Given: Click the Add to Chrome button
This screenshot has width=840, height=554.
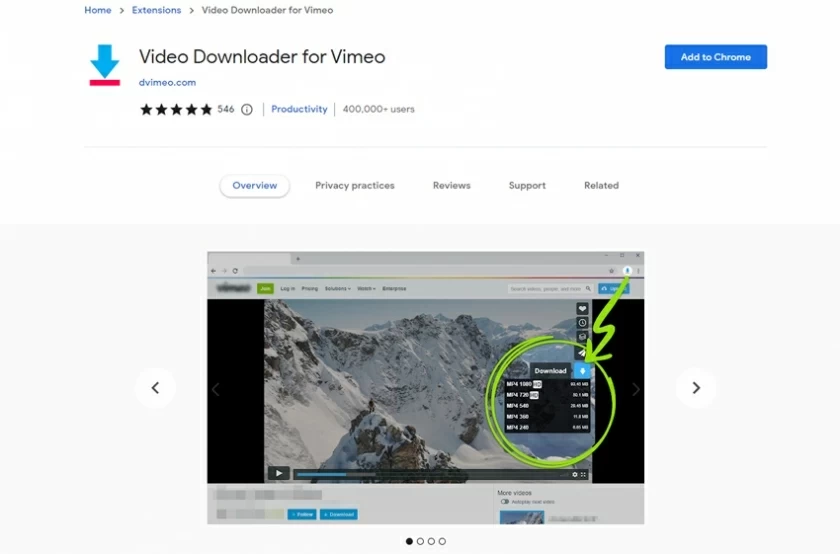Looking at the screenshot, I should pyautogui.click(x=715, y=57).
